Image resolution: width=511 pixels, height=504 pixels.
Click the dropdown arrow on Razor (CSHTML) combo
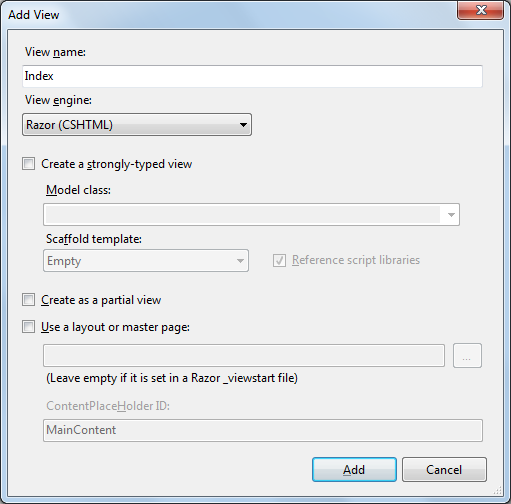(x=243, y=125)
